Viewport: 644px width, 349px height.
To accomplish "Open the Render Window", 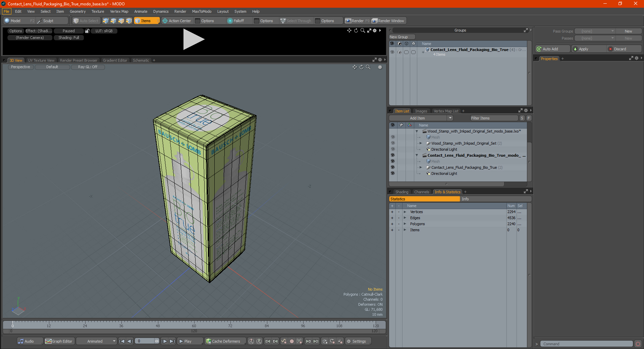I will pyautogui.click(x=388, y=21).
